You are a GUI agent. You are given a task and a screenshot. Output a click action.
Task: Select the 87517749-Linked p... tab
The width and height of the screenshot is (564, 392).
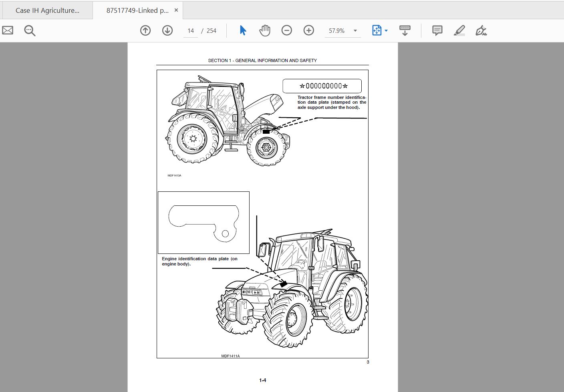[137, 10]
